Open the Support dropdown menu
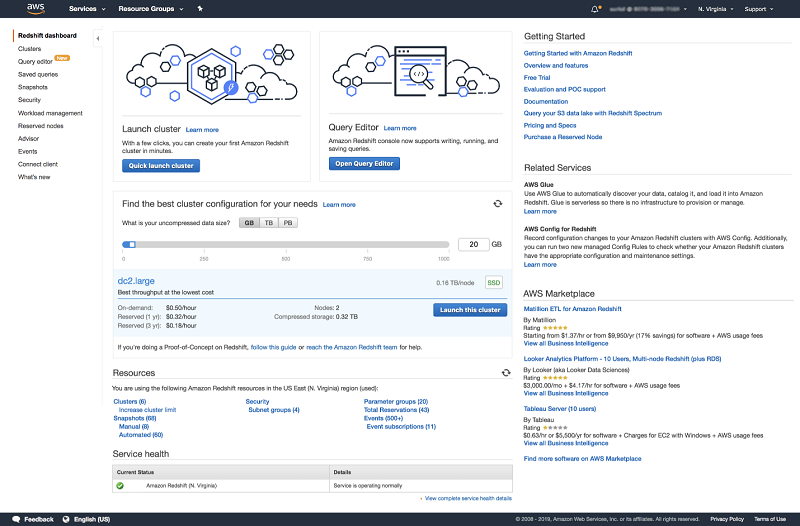The image size is (800, 526). 759,9
